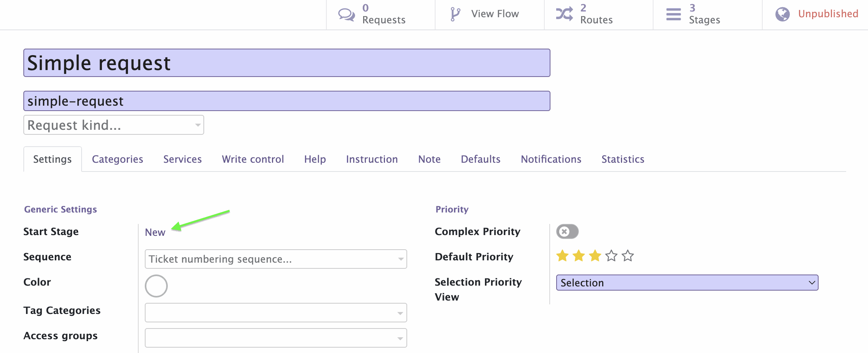This screenshot has height=353, width=868.
Task: Expand the Ticket numbering sequence dropdown
Action: click(276, 259)
